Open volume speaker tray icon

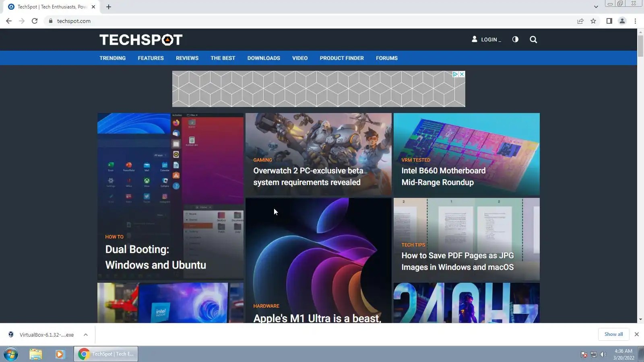pyautogui.click(x=603, y=354)
